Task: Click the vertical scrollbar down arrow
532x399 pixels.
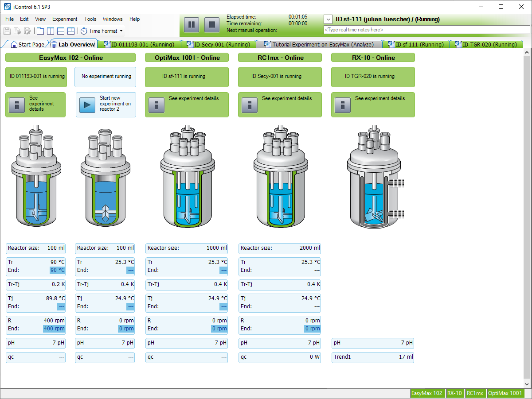Action: coord(528,384)
